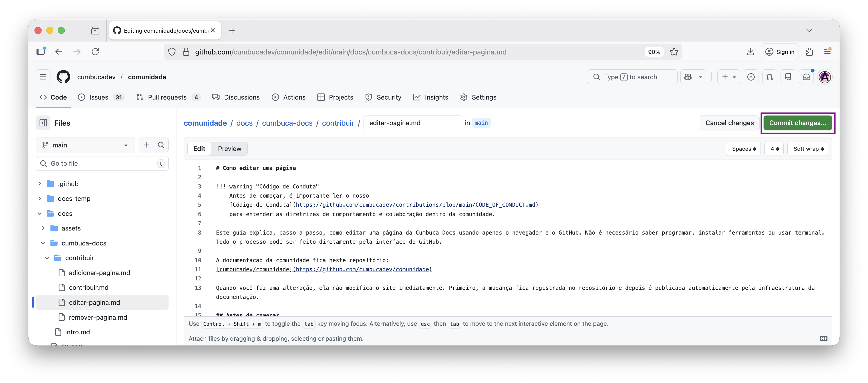Open the Discussions tab
868x383 pixels.
(236, 97)
